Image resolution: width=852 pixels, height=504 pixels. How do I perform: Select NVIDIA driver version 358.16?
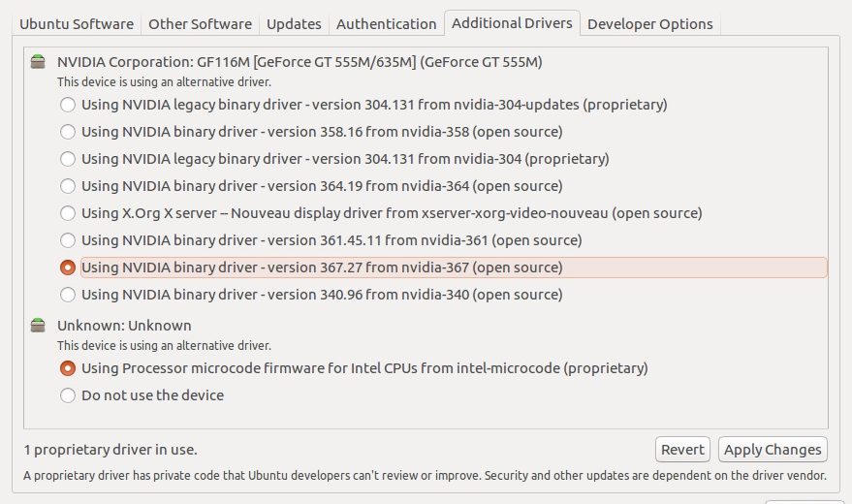tap(68, 131)
